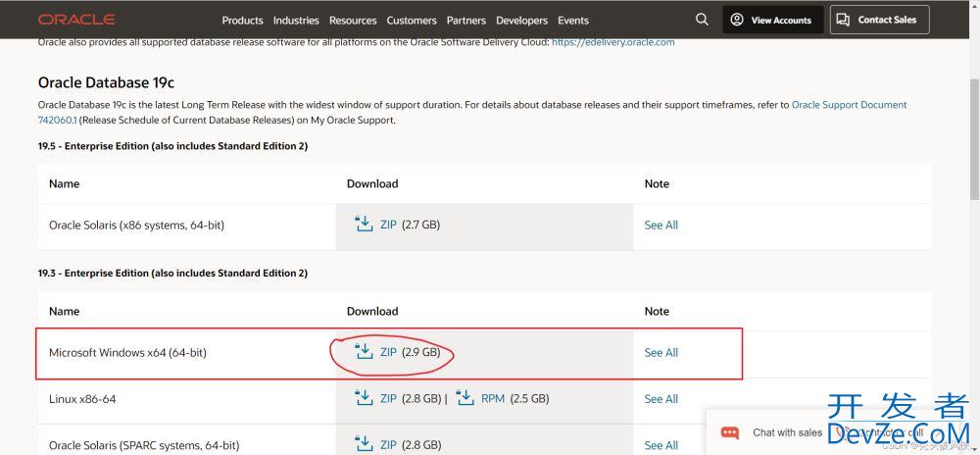Click the download icon in Microsoft Windows x64 row
This screenshot has height=455, width=980.
point(364,352)
